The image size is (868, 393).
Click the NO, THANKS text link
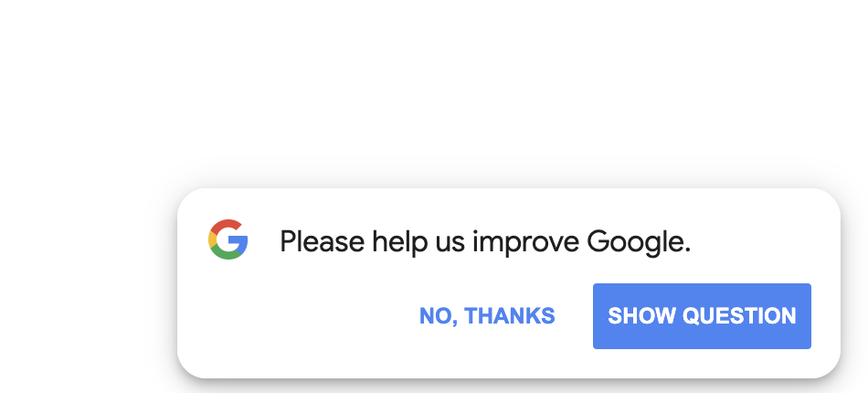point(487,316)
